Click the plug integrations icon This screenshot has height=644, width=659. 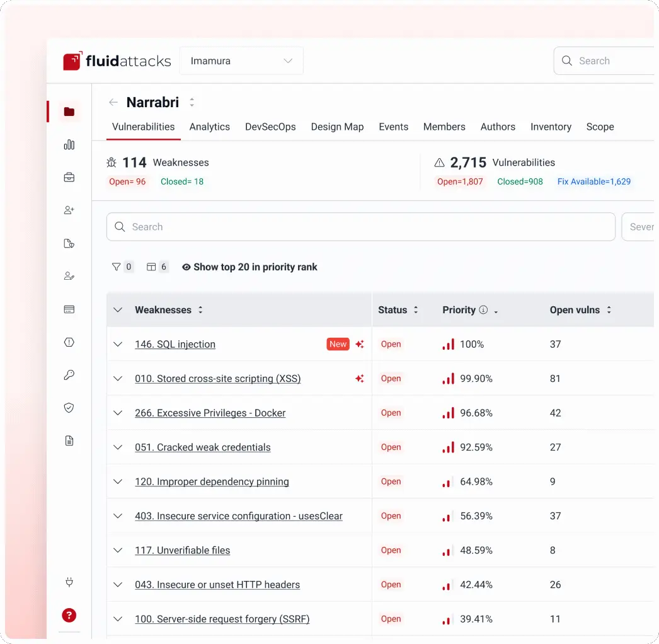click(x=69, y=582)
